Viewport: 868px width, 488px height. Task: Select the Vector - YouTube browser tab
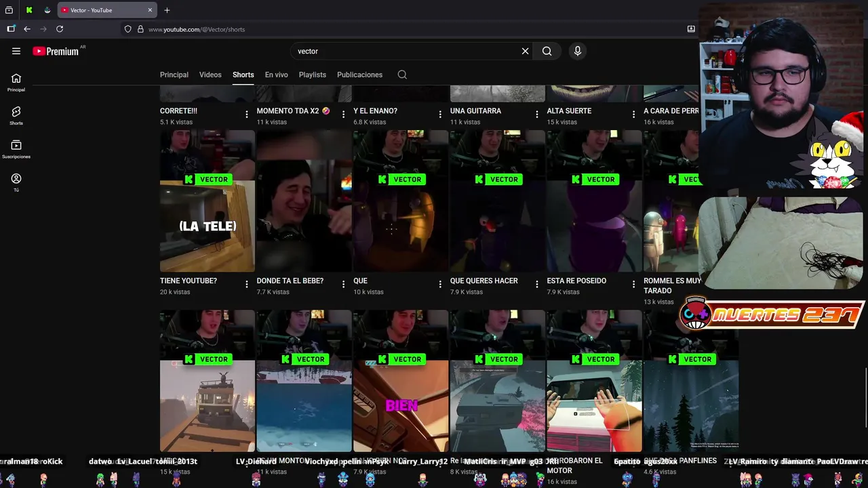(107, 10)
